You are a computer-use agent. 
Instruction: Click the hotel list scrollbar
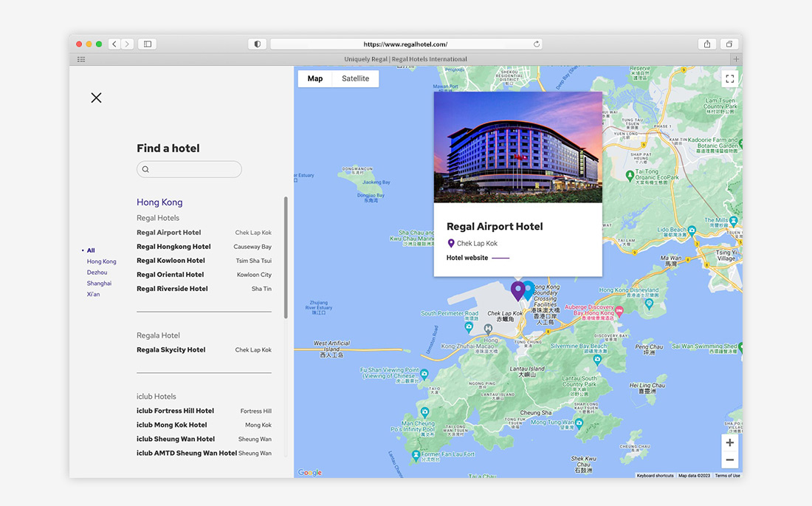tap(286, 258)
